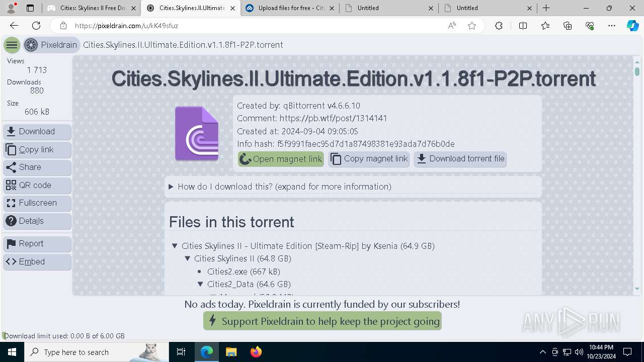Open Browser essentials
This screenshot has width=644, height=362.
pyautogui.click(x=590, y=26)
